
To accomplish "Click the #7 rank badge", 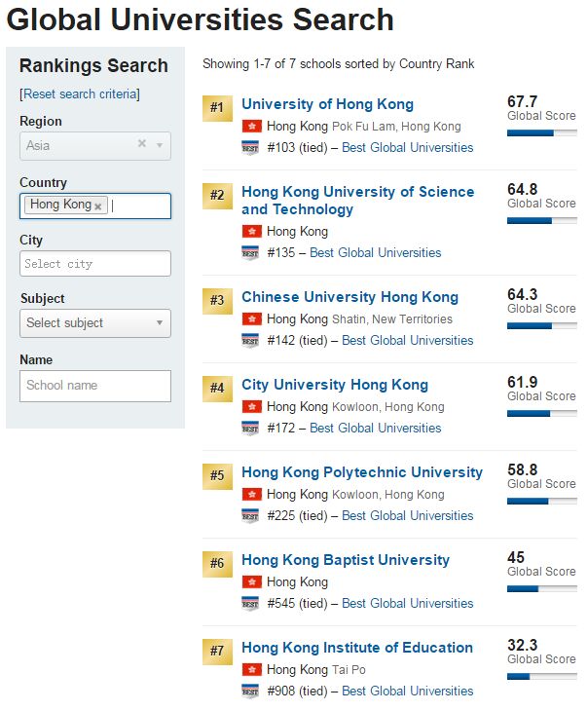I will pos(217,652).
